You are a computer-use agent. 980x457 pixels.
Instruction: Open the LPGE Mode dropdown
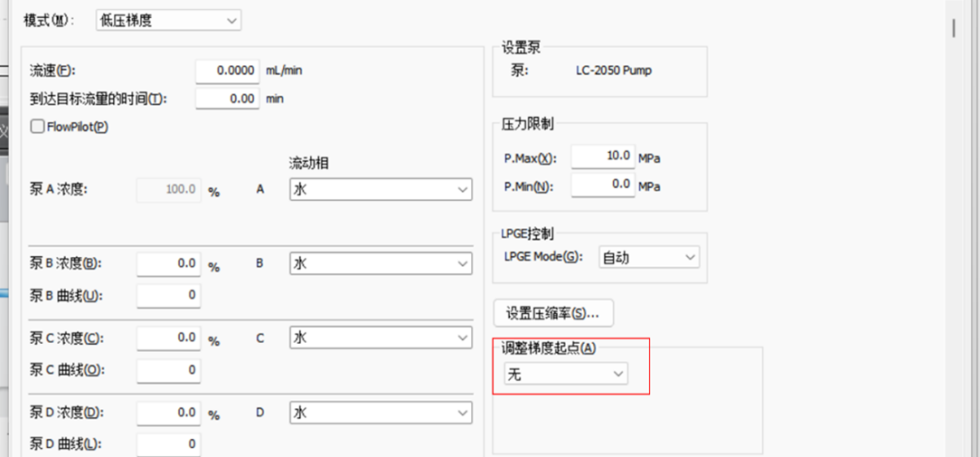tap(649, 257)
